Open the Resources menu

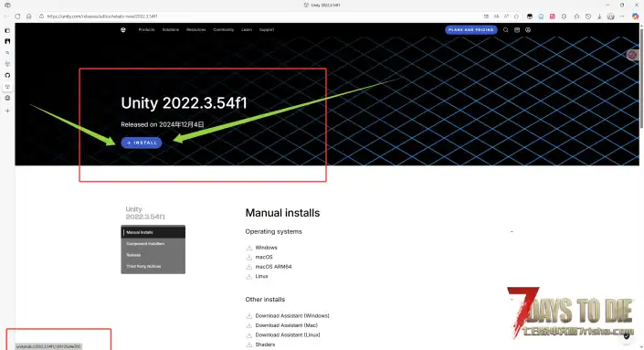tap(195, 29)
